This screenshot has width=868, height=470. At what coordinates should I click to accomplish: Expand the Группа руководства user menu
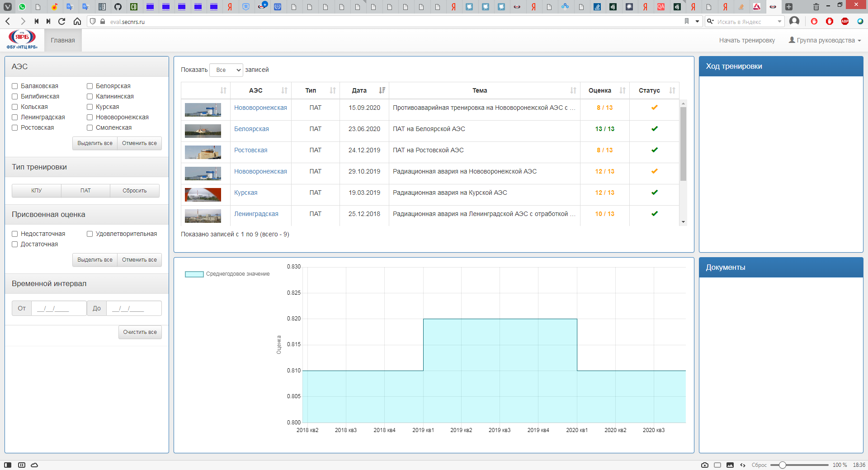[825, 40]
